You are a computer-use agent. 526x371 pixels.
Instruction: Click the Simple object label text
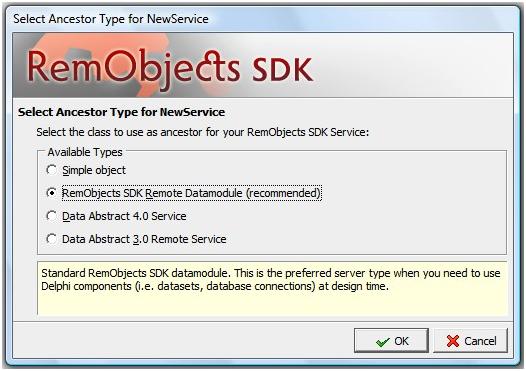[94, 170]
